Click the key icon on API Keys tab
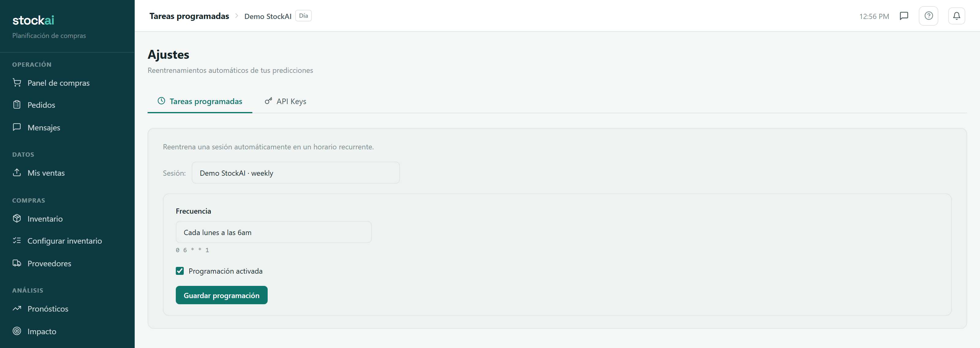Viewport: 980px width, 348px height. pyautogui.click(x=268, y=101)
